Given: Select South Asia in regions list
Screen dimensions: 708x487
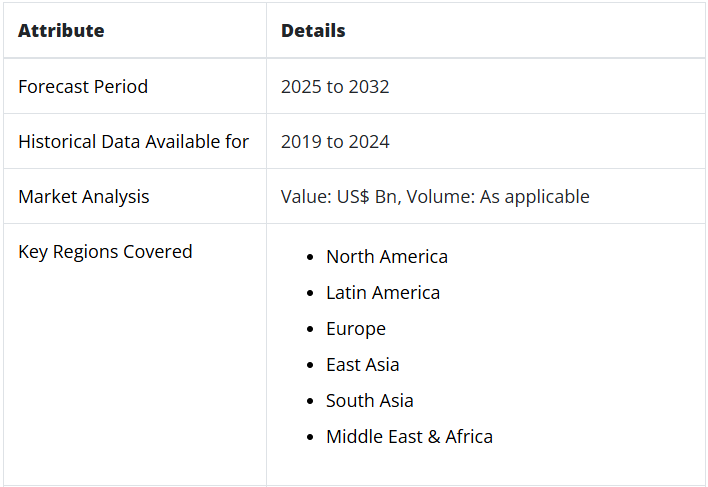Looking at the screenshot, I should (x=369, y=401).
